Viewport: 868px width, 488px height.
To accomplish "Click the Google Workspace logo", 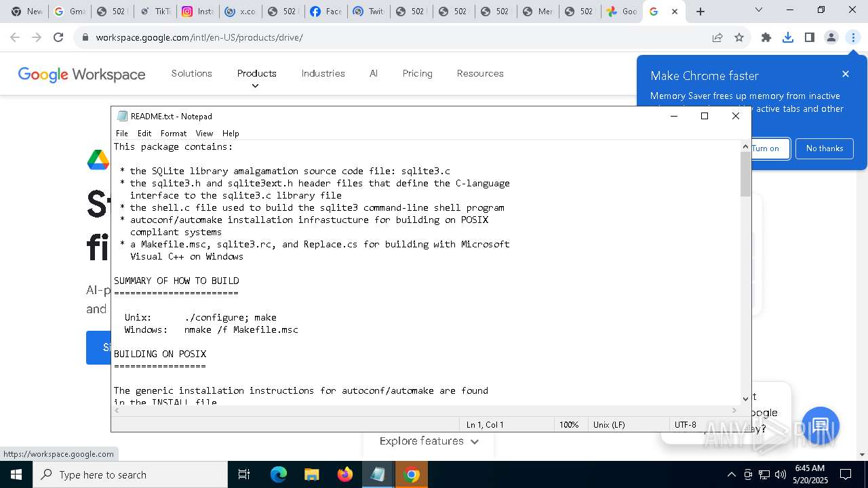I will 81,74.
